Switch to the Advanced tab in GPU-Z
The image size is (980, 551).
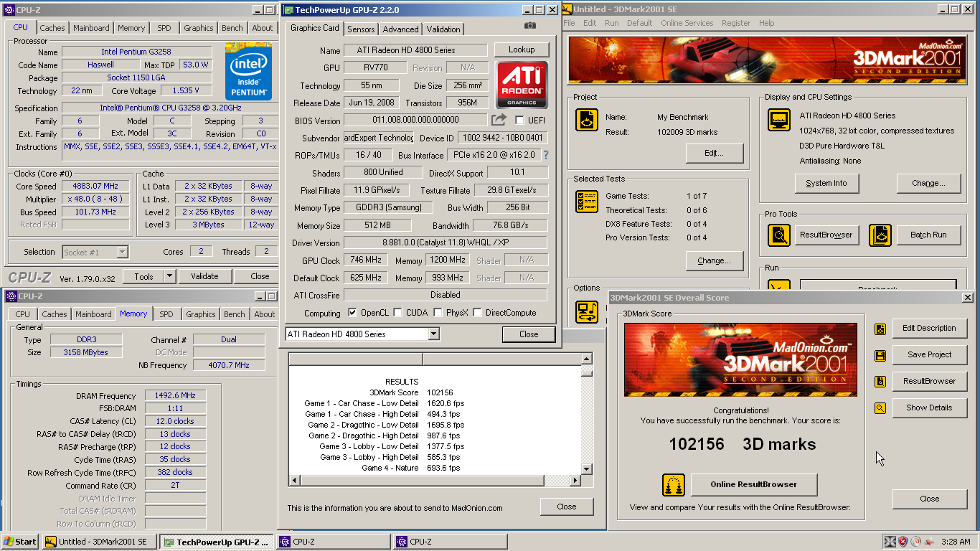[400, 29]
